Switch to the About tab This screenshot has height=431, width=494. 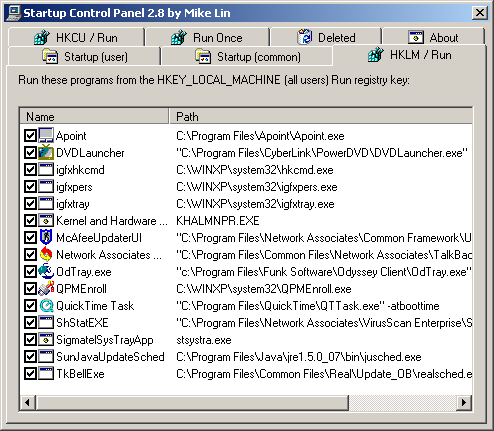pos(433,37)
